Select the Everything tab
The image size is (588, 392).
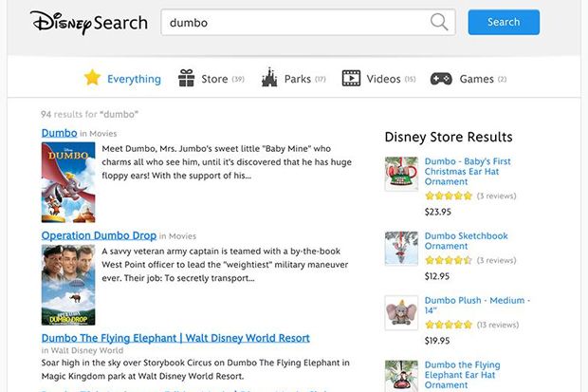tap(122, 79)
